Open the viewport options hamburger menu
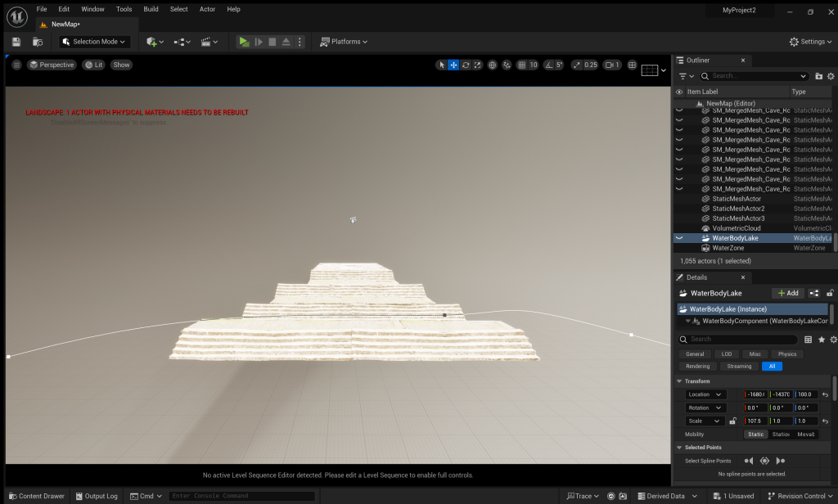The height and width of the screenshot is (504, 838). tap(16, 65)
